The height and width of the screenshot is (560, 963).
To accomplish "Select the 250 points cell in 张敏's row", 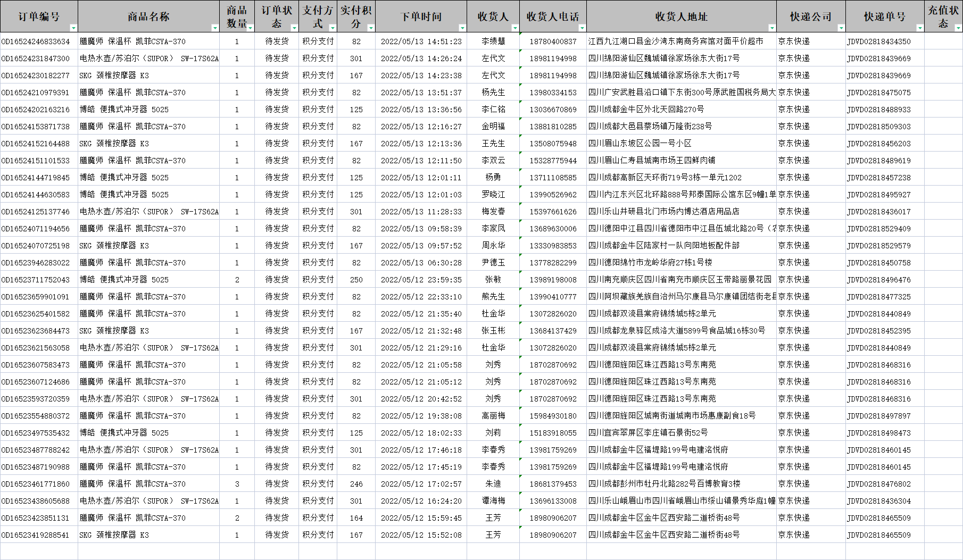I will point(356,280).
